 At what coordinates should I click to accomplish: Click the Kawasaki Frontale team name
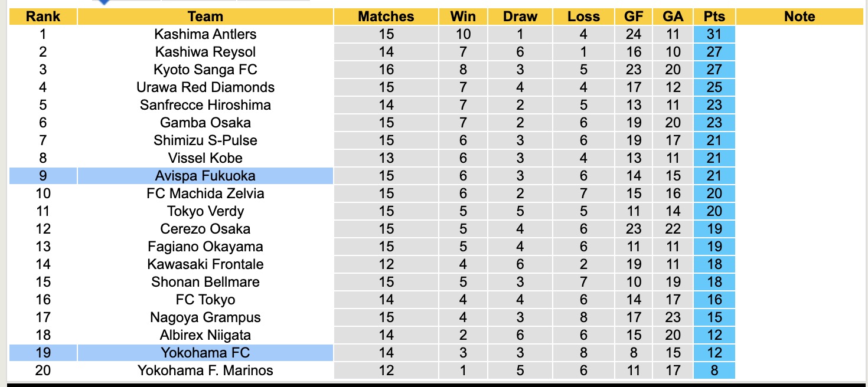pos(205,264)
